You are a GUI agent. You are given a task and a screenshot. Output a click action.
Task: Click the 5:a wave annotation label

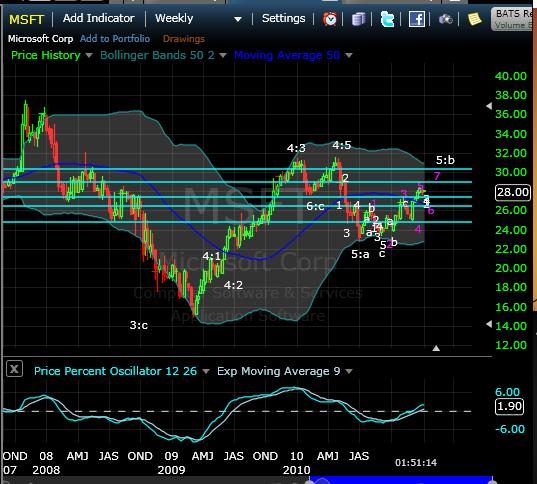(360, 254)
